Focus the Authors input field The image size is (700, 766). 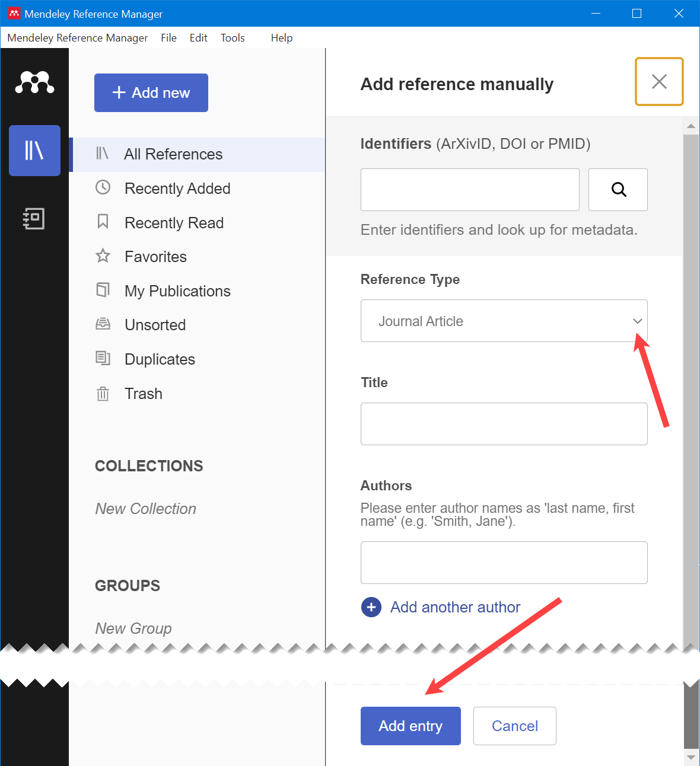click(504, 563)
